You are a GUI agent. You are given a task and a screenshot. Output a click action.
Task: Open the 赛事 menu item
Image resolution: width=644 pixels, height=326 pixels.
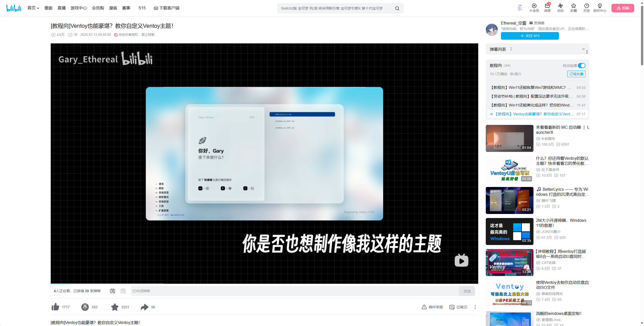pos(126,8)
